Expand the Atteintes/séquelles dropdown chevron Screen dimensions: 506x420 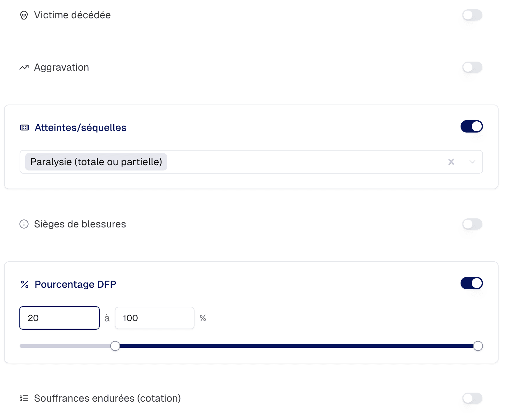(x=472, y=162)
